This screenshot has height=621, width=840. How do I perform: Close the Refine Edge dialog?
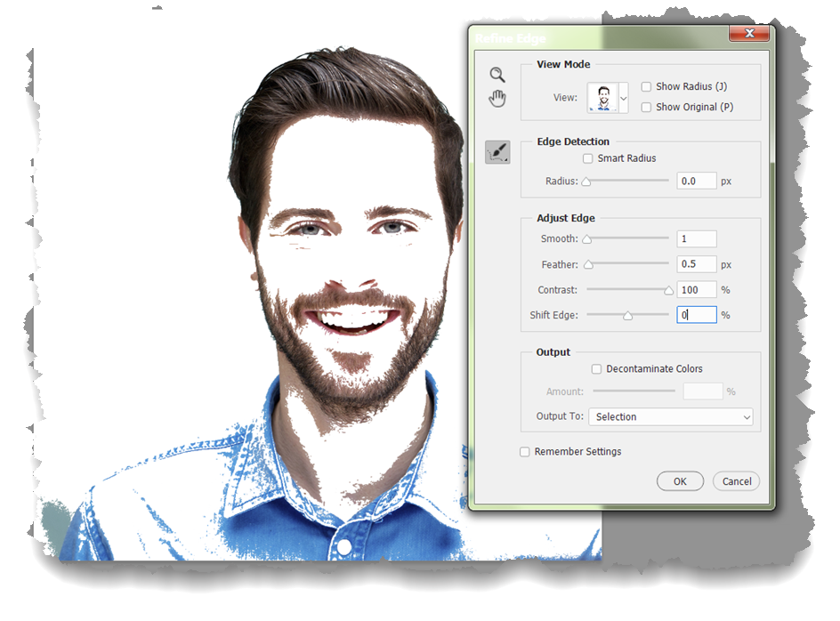point(748,35)
